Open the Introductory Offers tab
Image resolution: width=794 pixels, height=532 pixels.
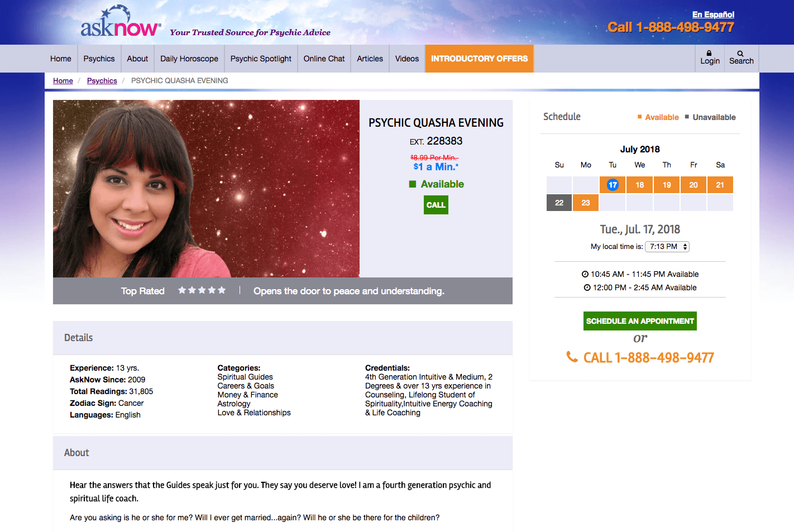click(479, 59)
